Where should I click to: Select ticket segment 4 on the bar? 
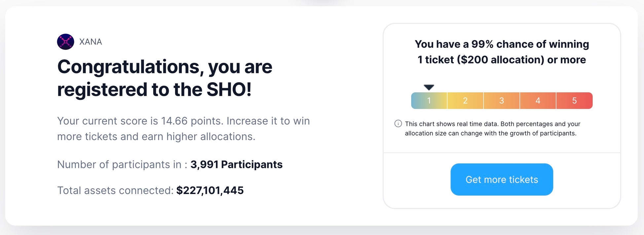[x=538, y=100]
